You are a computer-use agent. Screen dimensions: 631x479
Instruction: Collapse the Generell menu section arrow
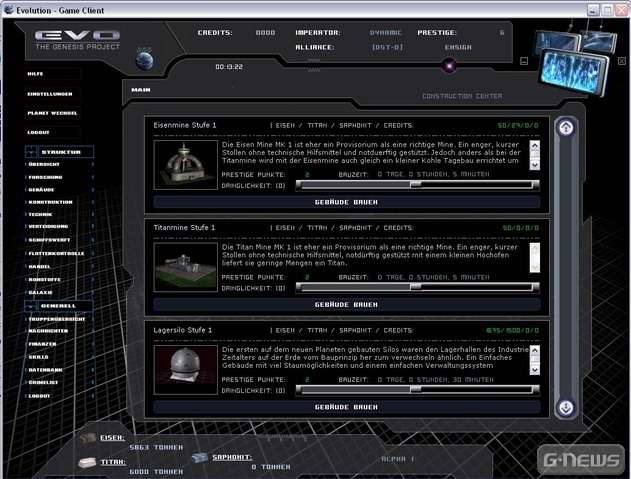(31, 306)
